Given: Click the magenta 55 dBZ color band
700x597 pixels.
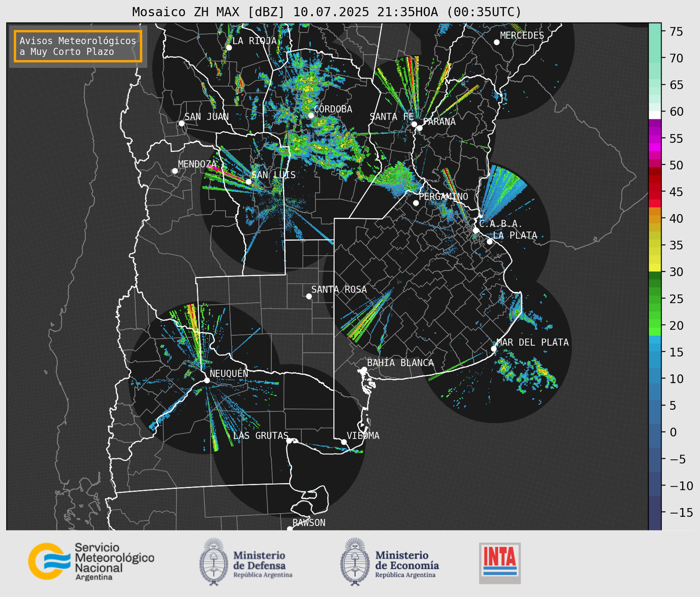Looking at the screenshot, I should point(654,139).
